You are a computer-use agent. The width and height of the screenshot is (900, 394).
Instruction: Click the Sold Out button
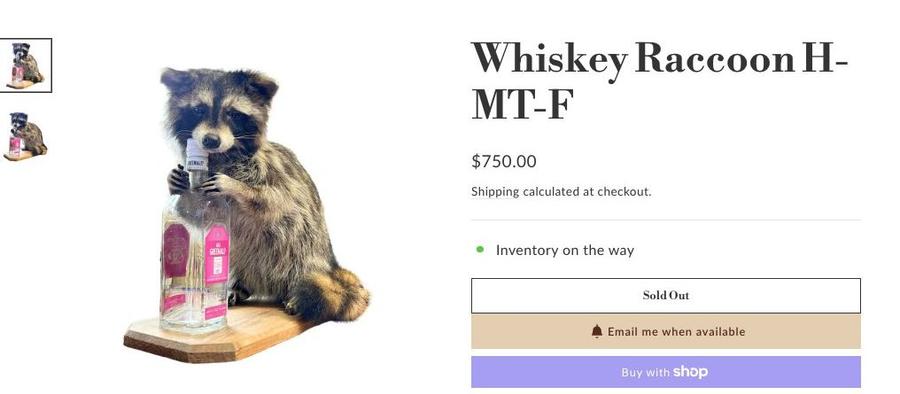click(666, 296)
